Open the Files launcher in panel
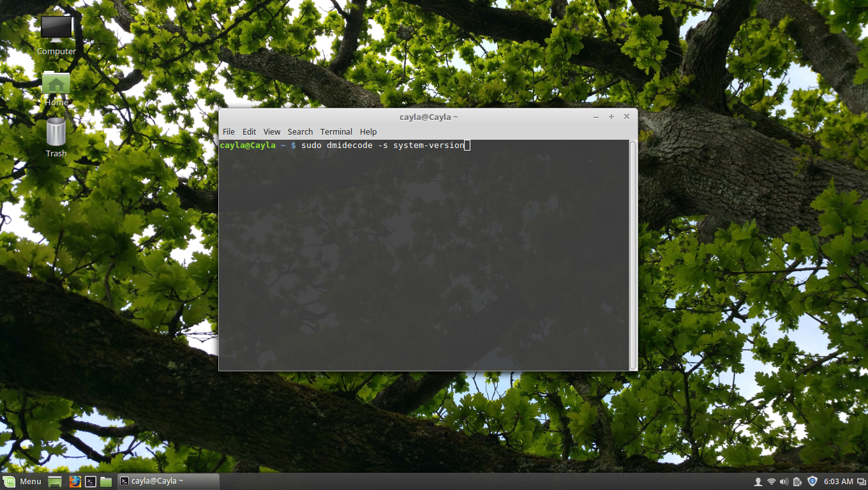Image resolution: width=868 pixels, height=490 pixels. (x=106, y=482)
